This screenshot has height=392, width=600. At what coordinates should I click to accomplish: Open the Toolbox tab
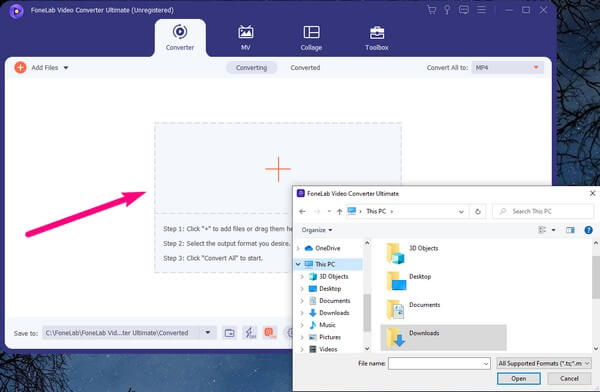click(x=377, y=37)
